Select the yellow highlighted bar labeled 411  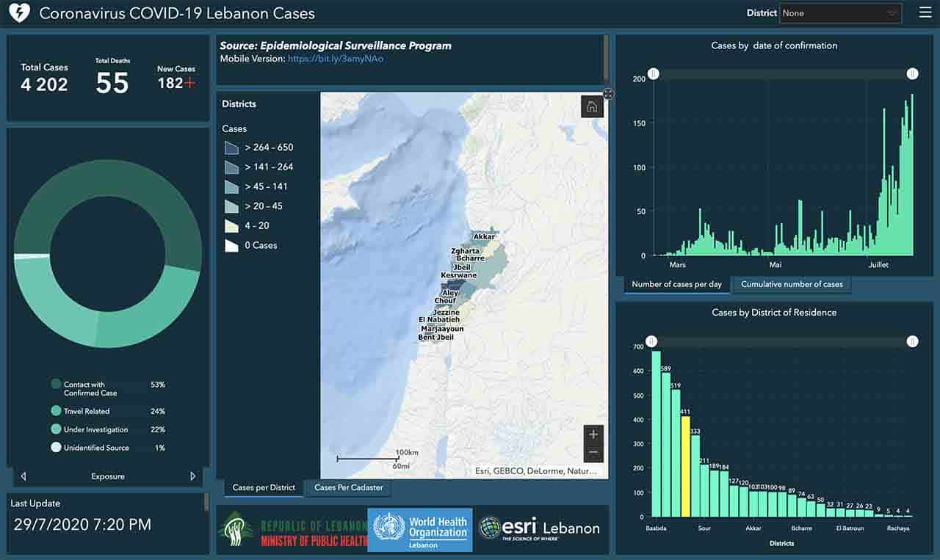pos(685,466)
